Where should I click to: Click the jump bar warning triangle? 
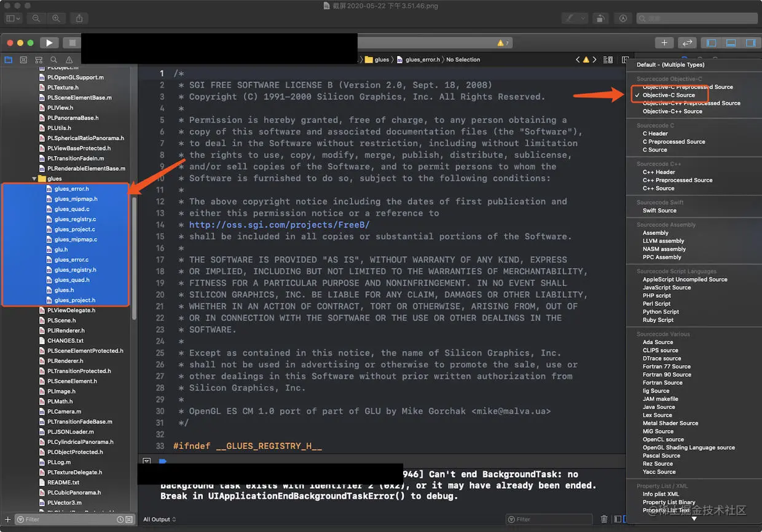(x=586, y=60)
